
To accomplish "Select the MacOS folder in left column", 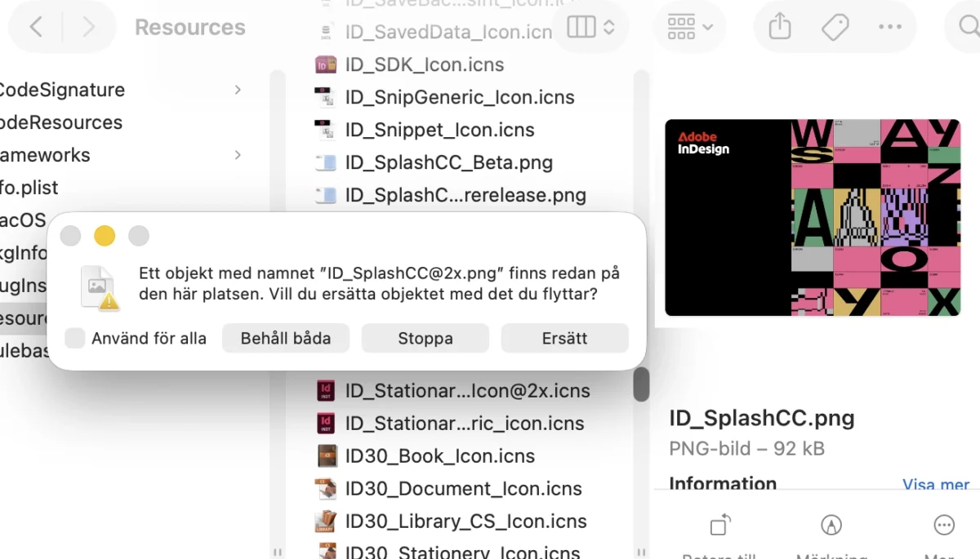I will 23,220.
